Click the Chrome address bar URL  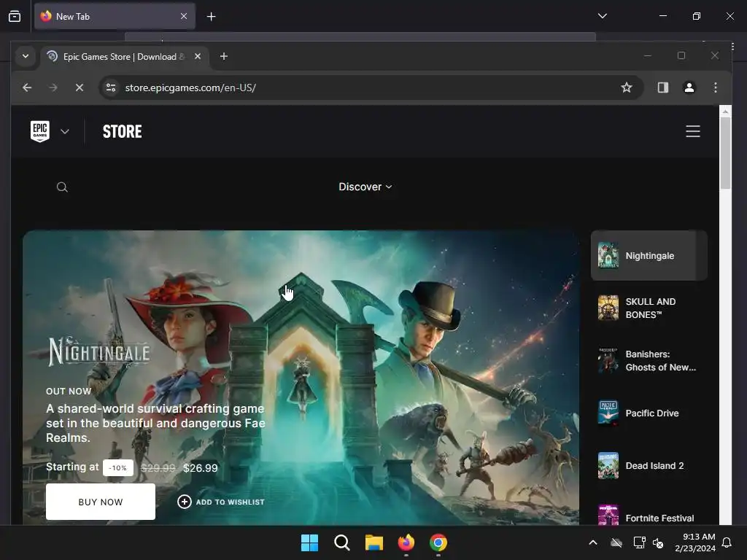click(190, 87)
